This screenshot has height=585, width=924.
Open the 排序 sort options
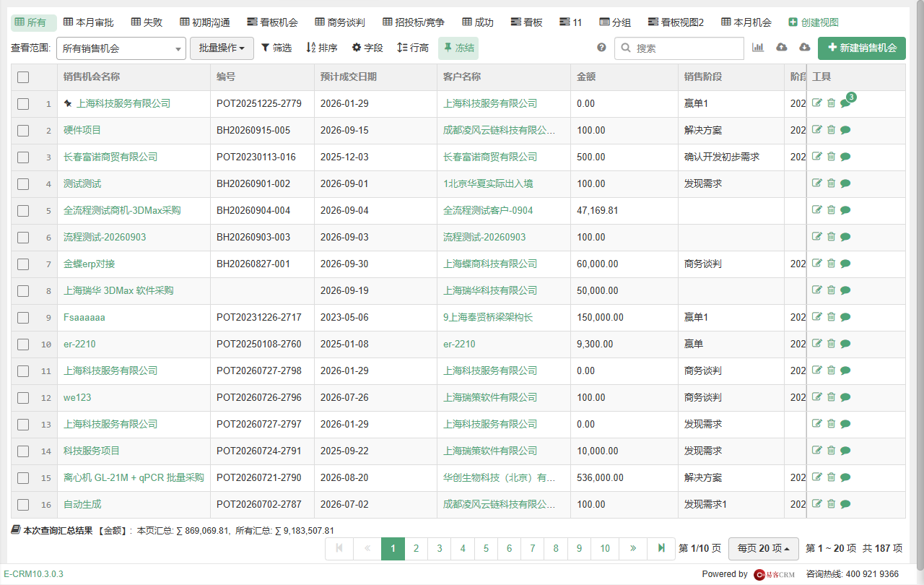(x=322, y=48)
